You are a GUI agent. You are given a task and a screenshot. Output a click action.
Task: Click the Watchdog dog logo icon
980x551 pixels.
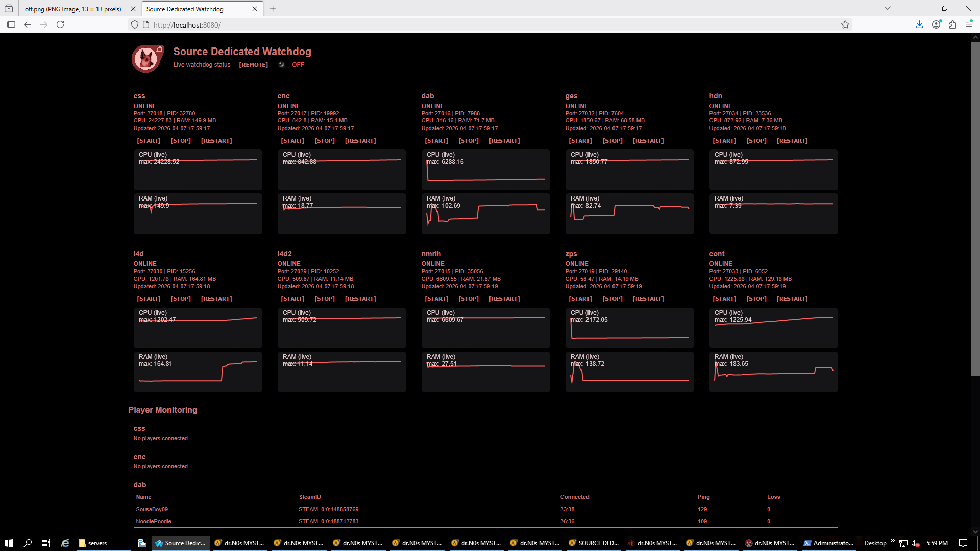[x=148, y=59]
